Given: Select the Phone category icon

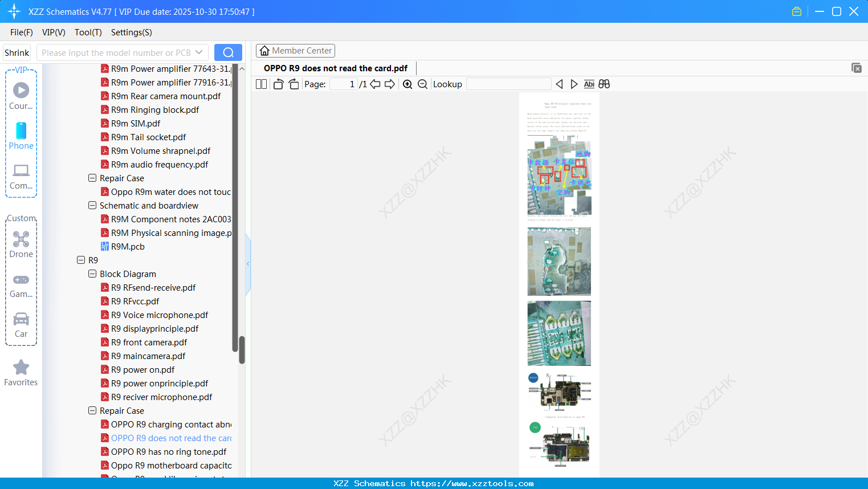Looking at the screenshot, I should (x=21, y=136).
